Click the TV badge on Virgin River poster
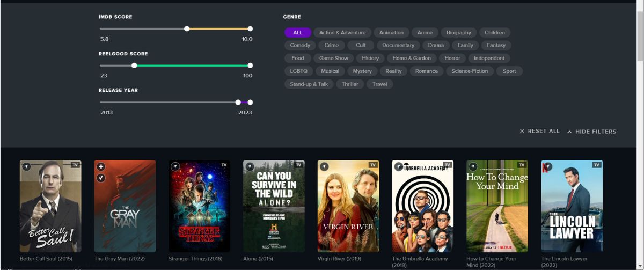This screenshot has height=270, width=644. click(372, 165)
